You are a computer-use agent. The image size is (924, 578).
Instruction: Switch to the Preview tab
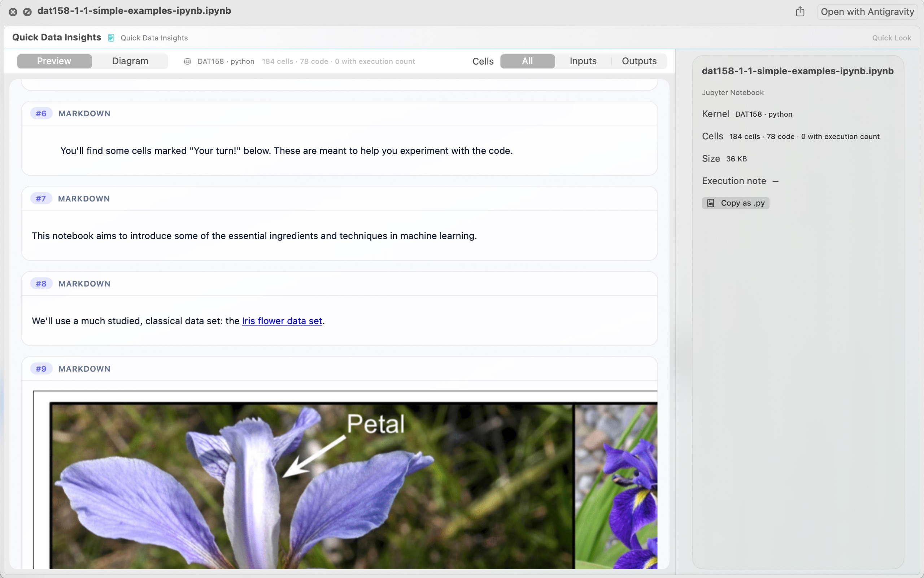click(54, 61)
